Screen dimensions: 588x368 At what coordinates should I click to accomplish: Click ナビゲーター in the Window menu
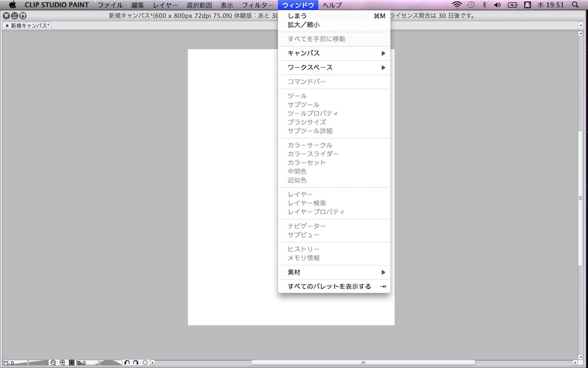click(334, 226)
